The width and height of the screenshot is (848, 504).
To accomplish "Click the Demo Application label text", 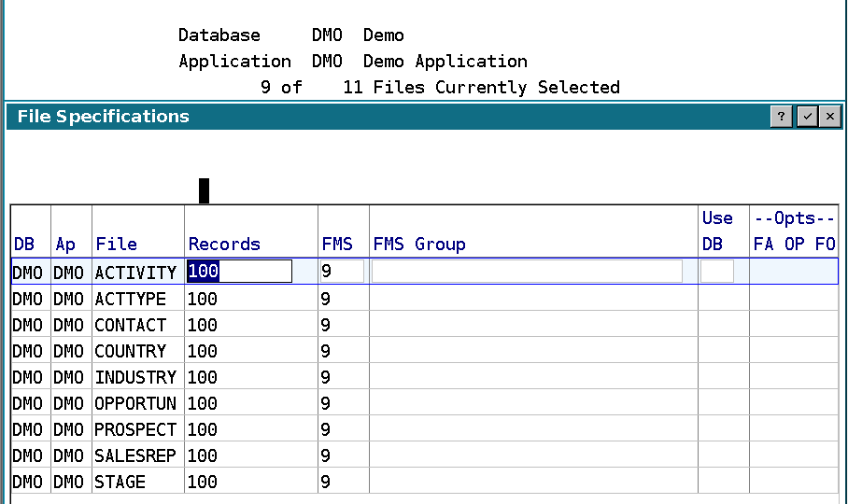I will [445, 62].
